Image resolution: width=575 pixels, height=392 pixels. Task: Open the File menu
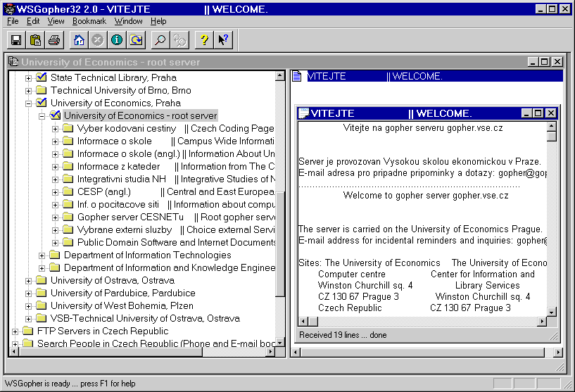pyautogui.click(x=13, y=21)
